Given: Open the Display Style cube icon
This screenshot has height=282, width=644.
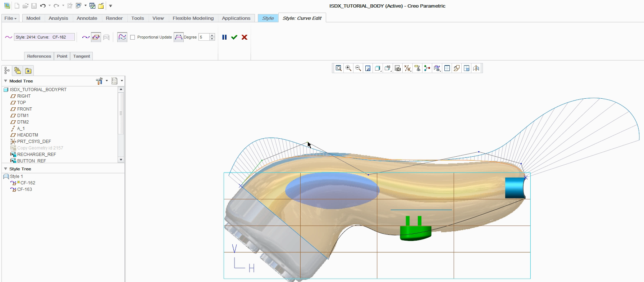Looking at the screenshot, I should pos(378,68).
